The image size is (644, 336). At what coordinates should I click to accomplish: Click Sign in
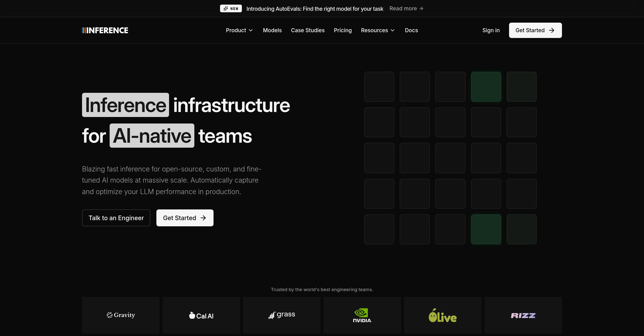click(491, 30)
